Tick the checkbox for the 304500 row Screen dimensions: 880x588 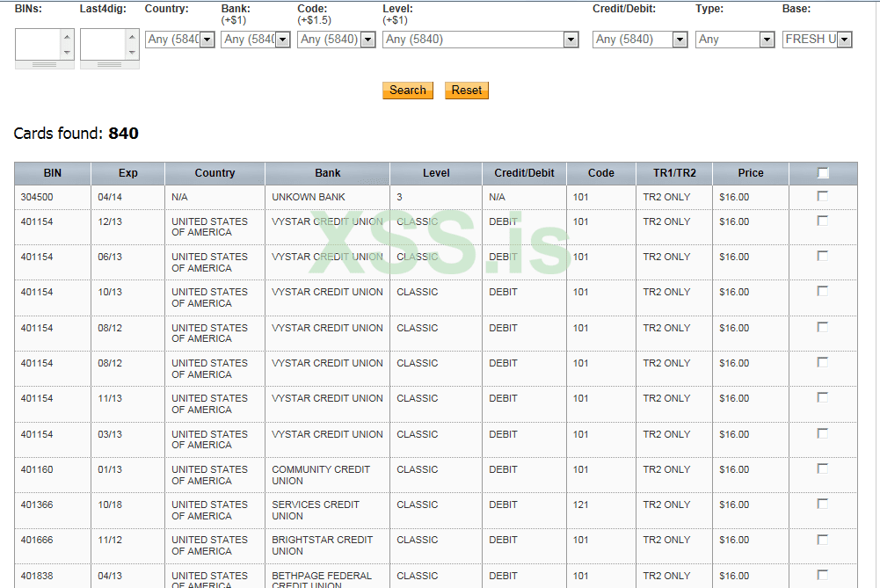pyautogui.click(x=823, y=196)
